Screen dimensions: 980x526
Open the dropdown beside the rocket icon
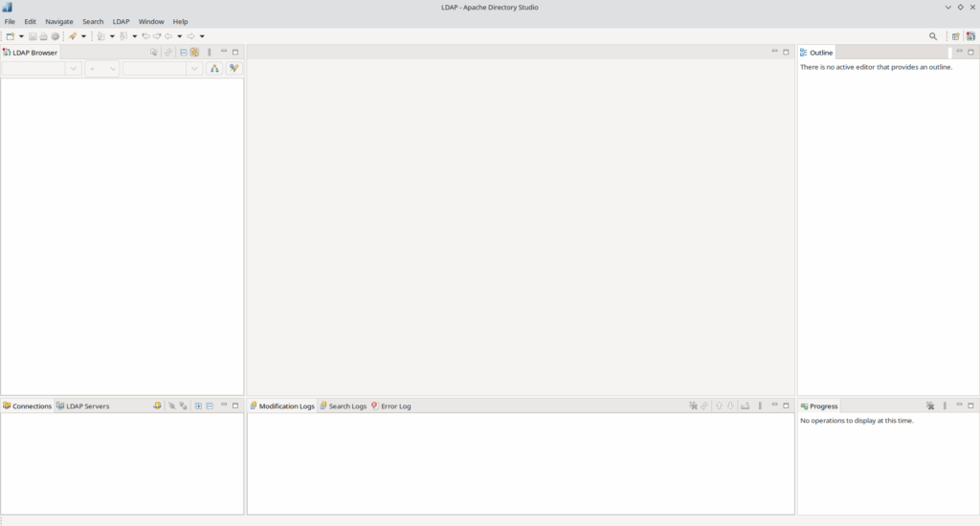(x=84, y=36)
